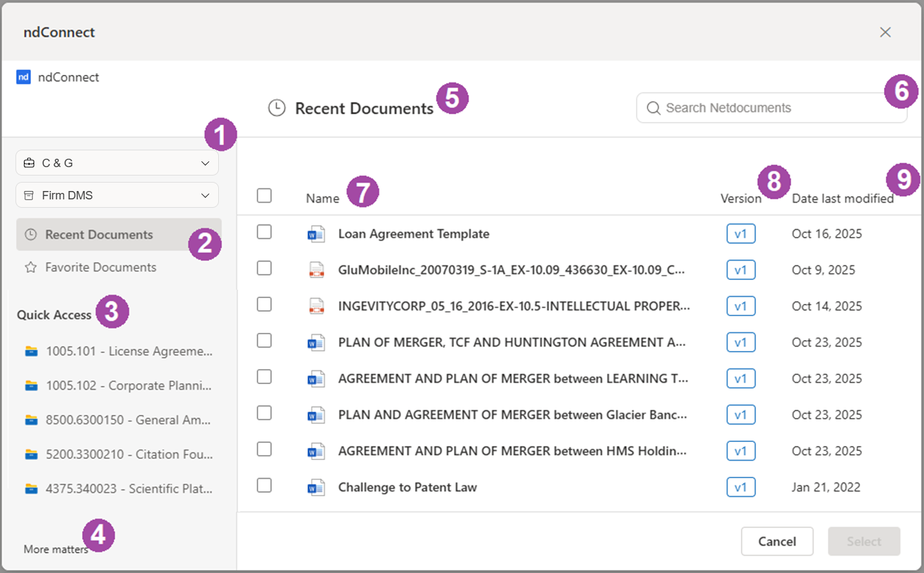Screen dimensions: 924x573
Task: Open the 1005.102 - Corporate Planning matter
Action: coord(119,385)
